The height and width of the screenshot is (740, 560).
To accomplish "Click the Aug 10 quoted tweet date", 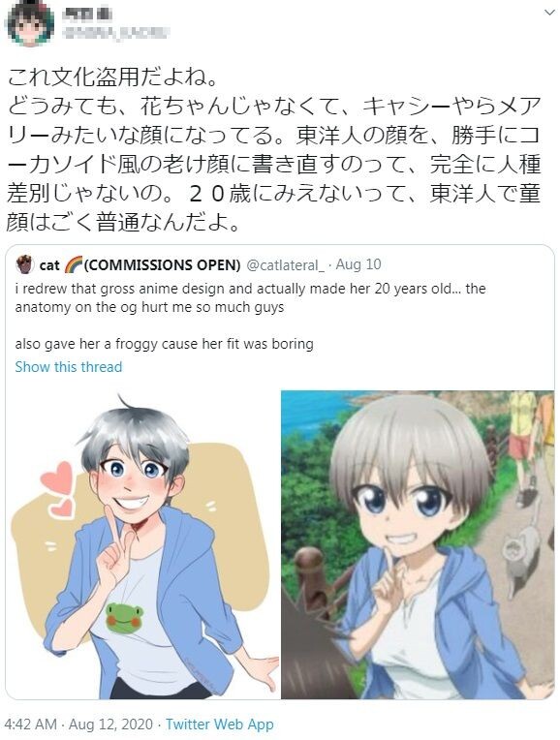I will [358, 264].
